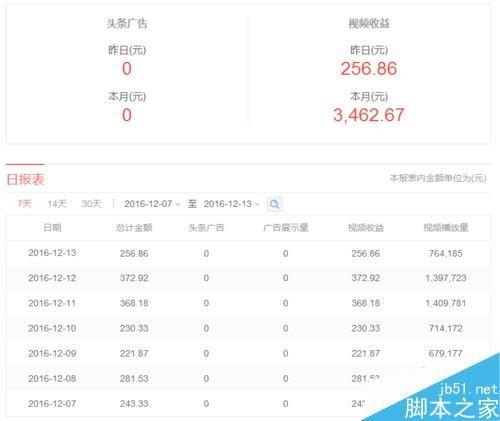The height and width of the screenshot is (421, 500).
Task: Select the 2016-12-12 date cell
Action: [52, 278]
